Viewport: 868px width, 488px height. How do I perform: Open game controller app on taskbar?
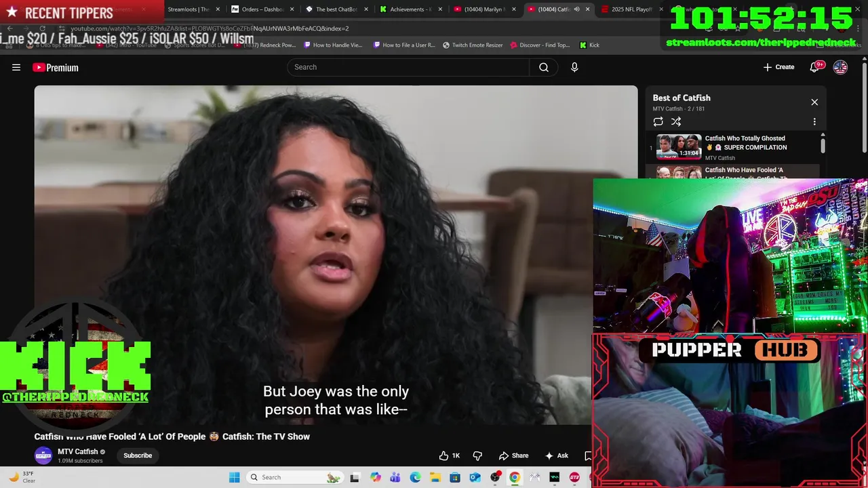(535, 477)
